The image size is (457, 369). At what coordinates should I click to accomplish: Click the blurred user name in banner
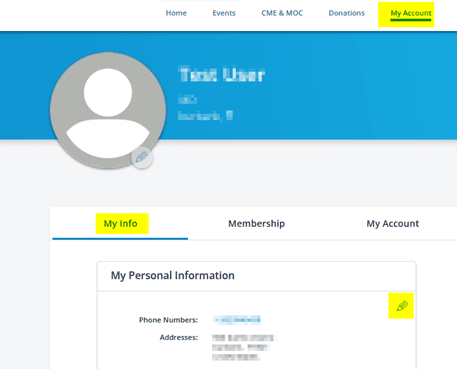coord(222,74)
